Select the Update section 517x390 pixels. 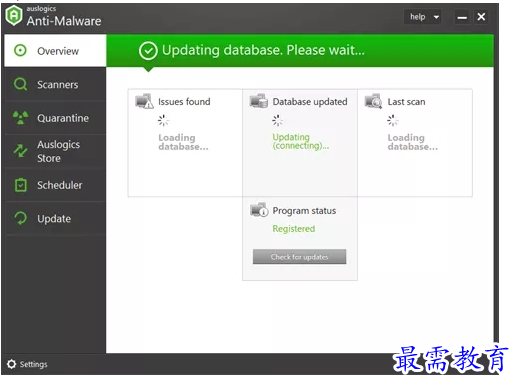[55, 218]
